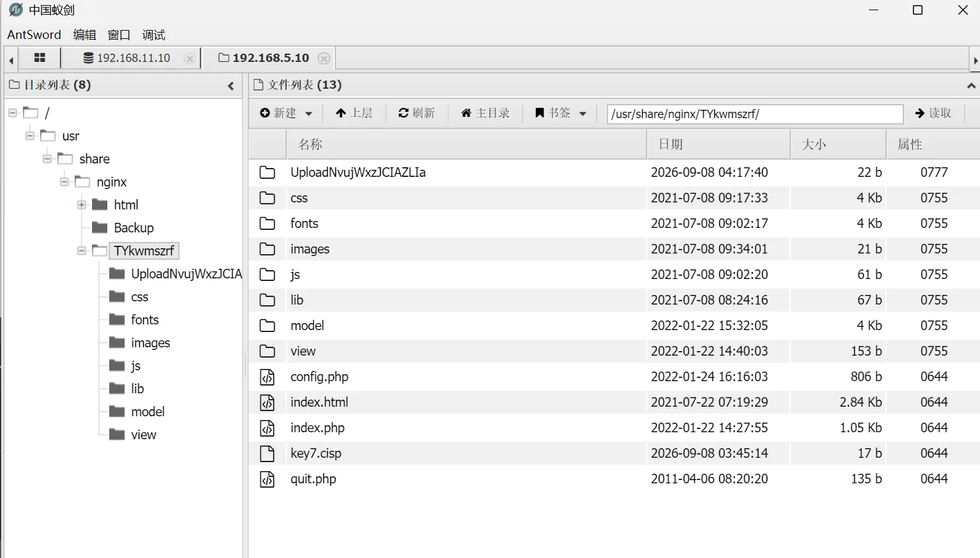
Task: Click folder icon of images file row
Action: click(x=267, y=249)
